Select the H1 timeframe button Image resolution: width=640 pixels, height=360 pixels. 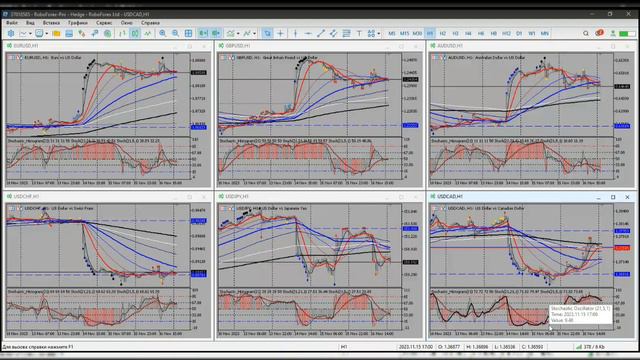430,33
